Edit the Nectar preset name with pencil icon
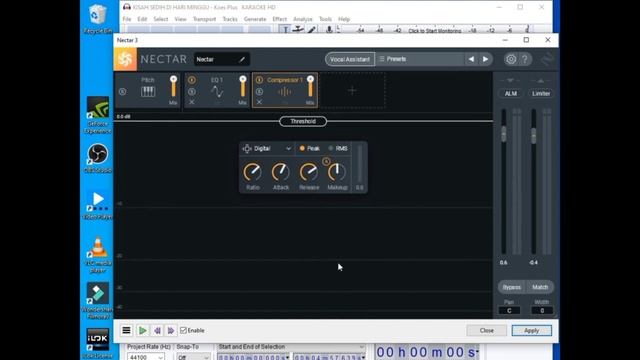Screen dimensions: 640x360 pyautogui.click(x=242, y=59)
